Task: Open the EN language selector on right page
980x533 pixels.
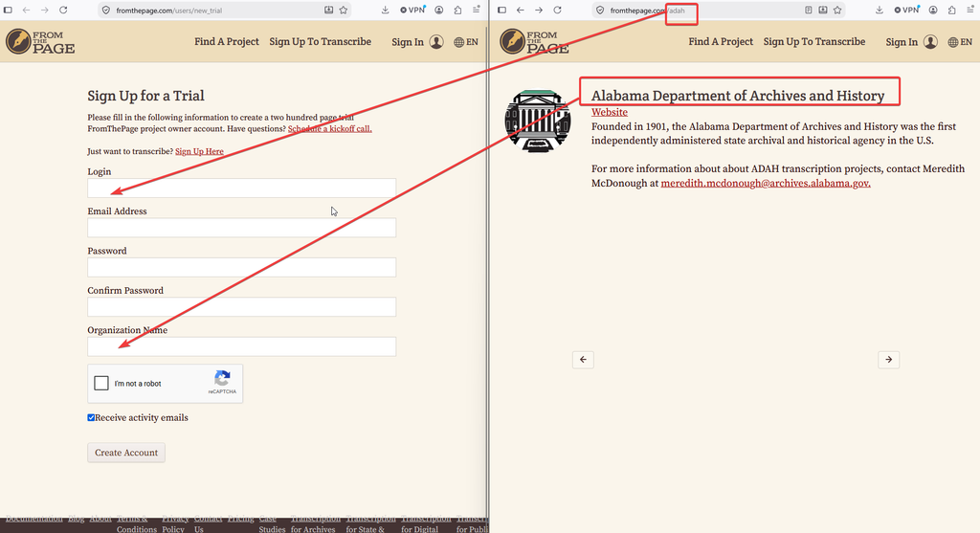Action: (x=960, y=42)
